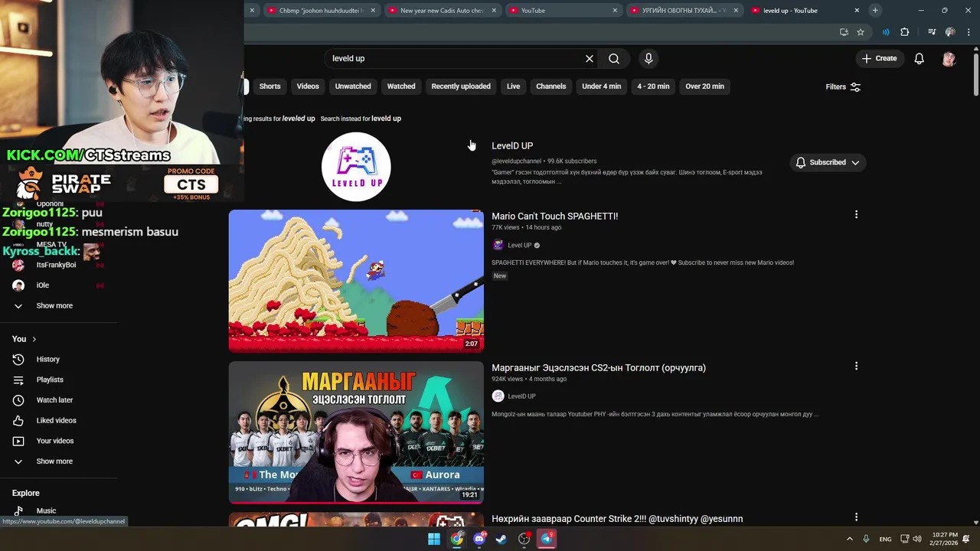Open Discord from the taskbar
Screen dimensions: 980x551
coord(479,539)
